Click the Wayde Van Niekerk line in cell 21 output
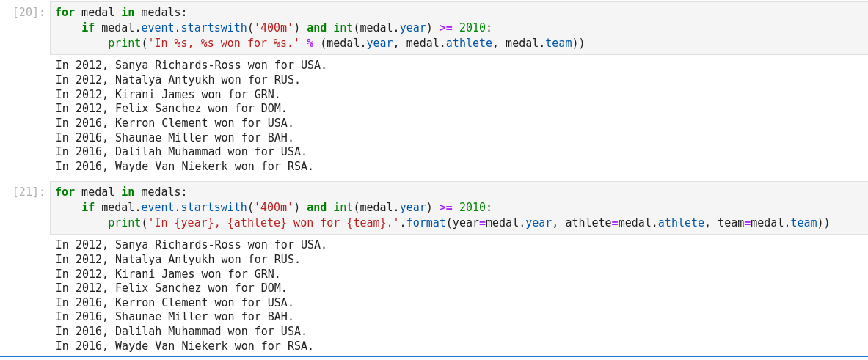The height and width of the screenshot is (360, 868). point(184,346)
